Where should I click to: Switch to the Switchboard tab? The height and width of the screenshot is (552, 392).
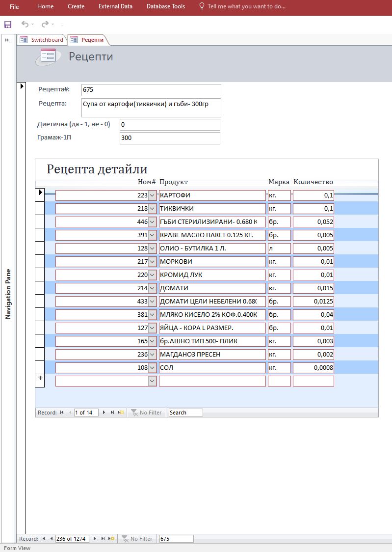pyautogui.click(x=42, y=40)
